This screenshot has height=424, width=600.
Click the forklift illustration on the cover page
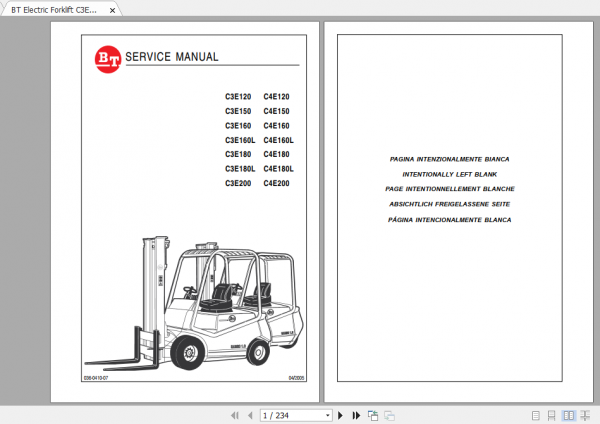[194, 303]
